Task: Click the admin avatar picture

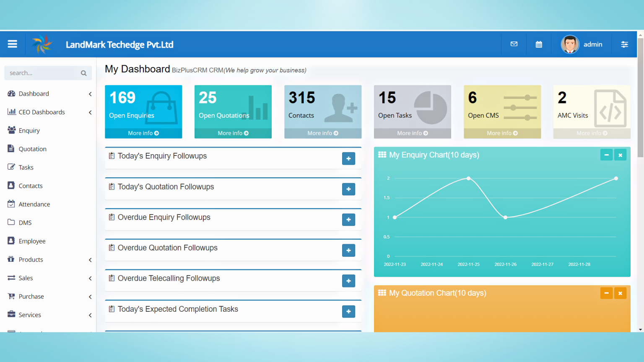Action: pos(570,44)
